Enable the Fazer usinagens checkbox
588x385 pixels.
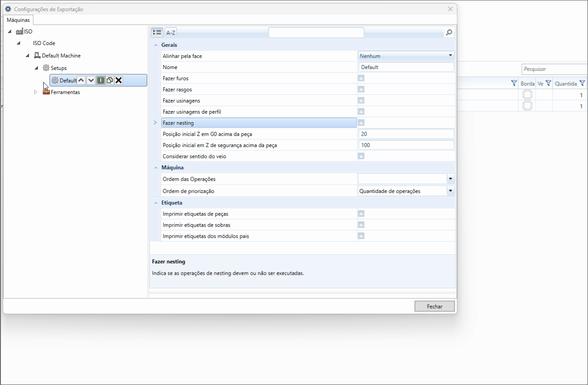coord(361,101)
